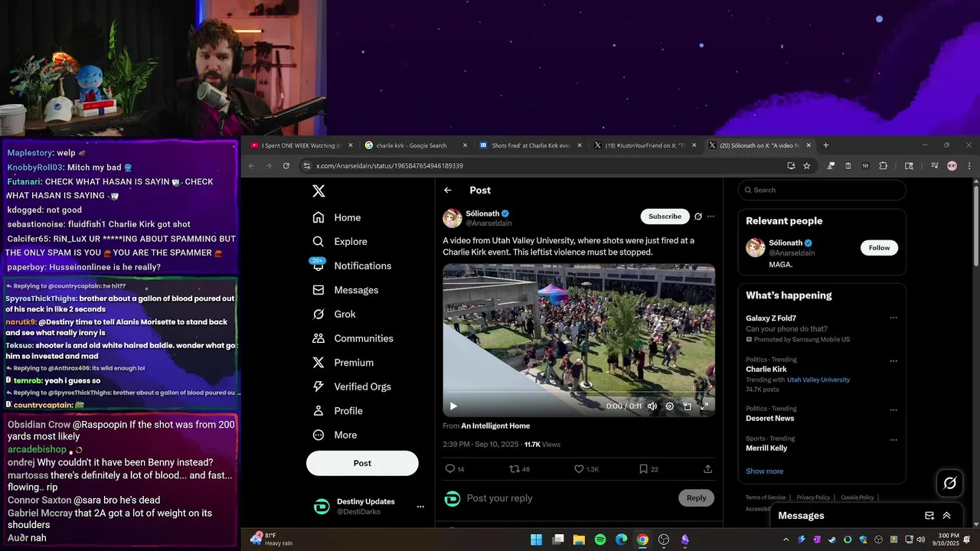Follow Sólionath in Relevant people
This screenshot has width=980, height=551.
point(879,248)
